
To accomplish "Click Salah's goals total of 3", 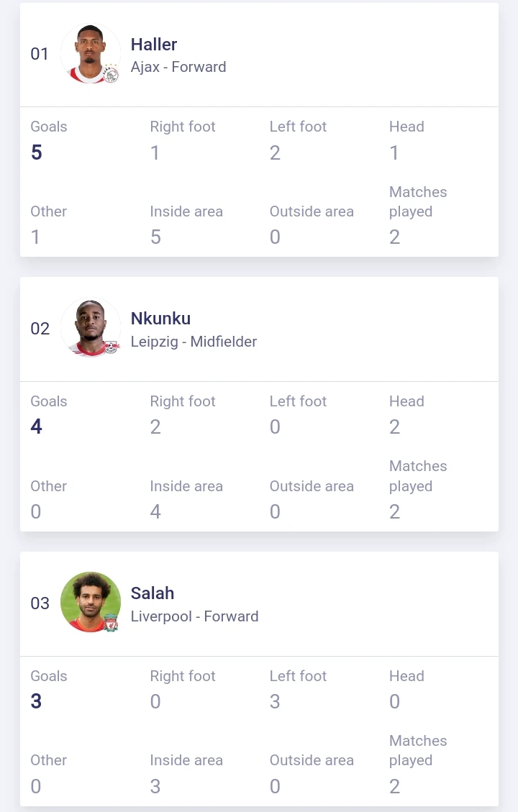I will (36, 701).
